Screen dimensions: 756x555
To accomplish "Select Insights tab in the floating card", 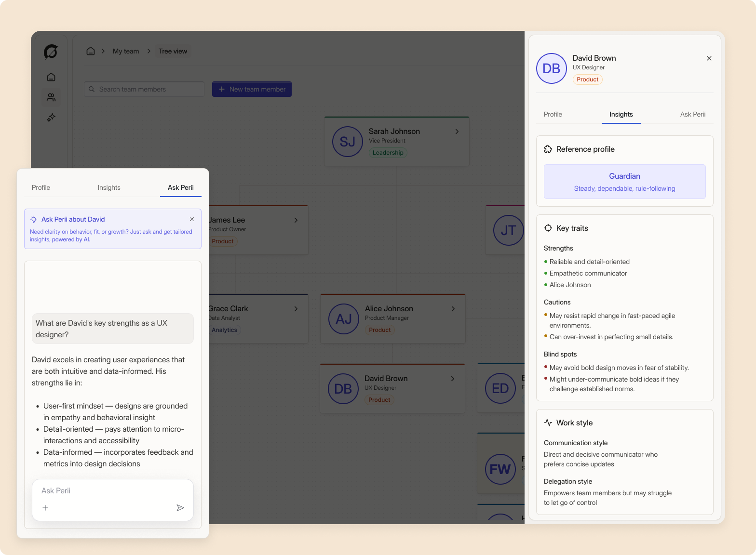I will (109, 187).
